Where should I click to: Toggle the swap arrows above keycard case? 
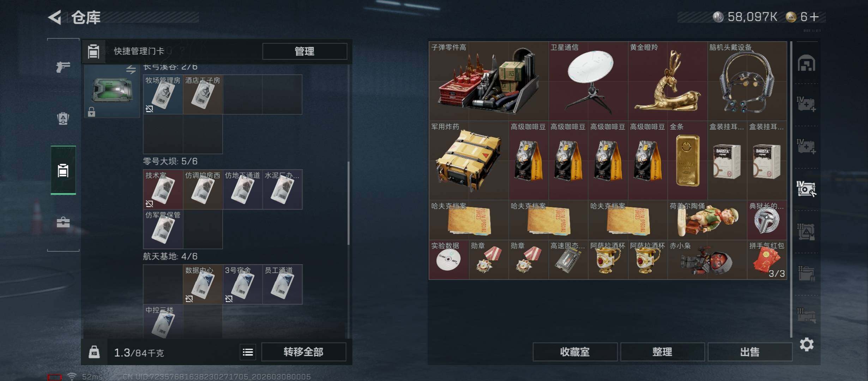tap(131, 69)
